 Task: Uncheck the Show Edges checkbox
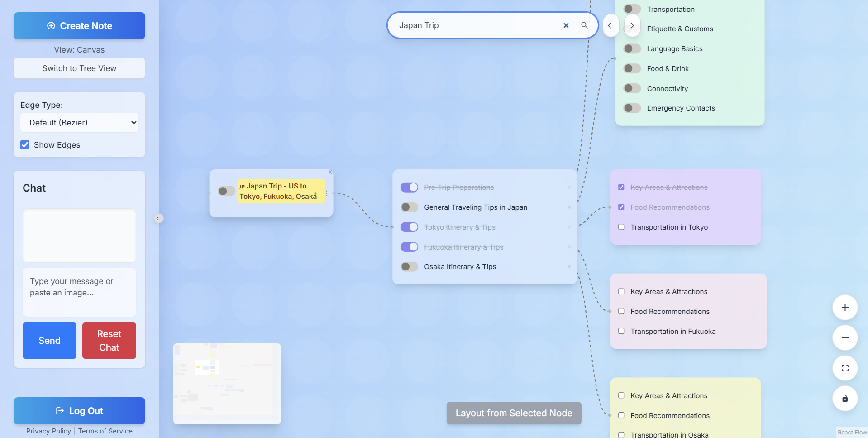click(25, 145)
